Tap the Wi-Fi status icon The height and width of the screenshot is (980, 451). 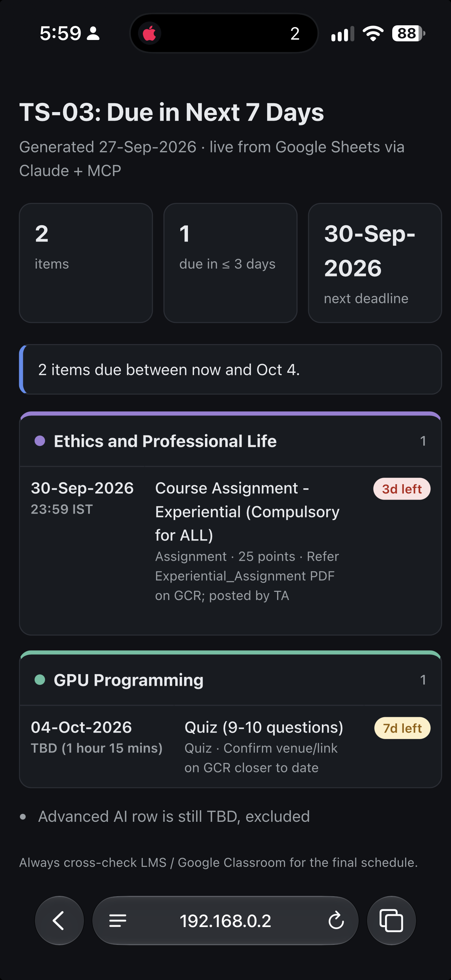[373, 33]
